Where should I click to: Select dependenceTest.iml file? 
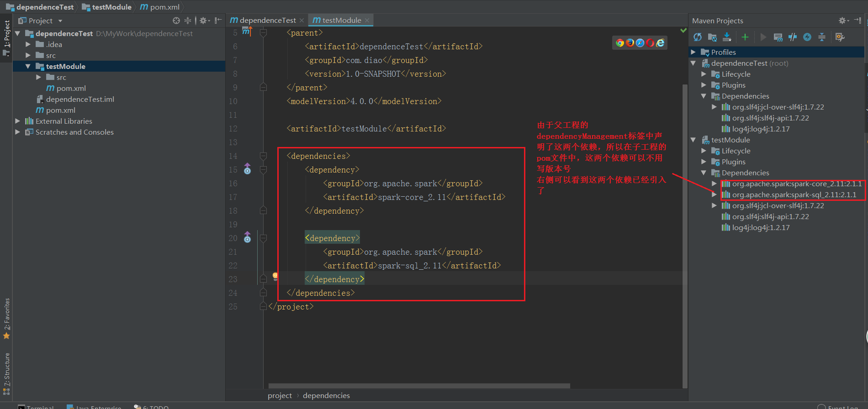pyautogui.click(x=75, y=99)
